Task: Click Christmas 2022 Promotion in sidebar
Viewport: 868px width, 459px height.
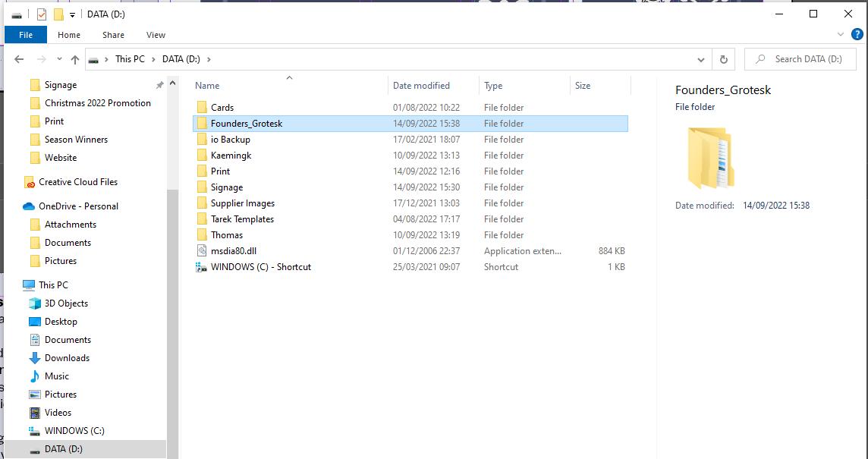Action: [97, 103]
